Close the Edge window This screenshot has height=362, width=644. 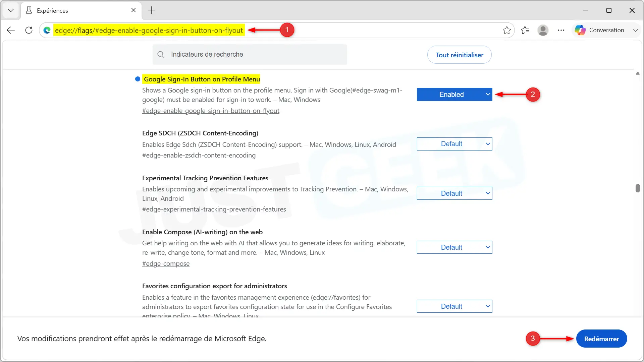(632, 10)
